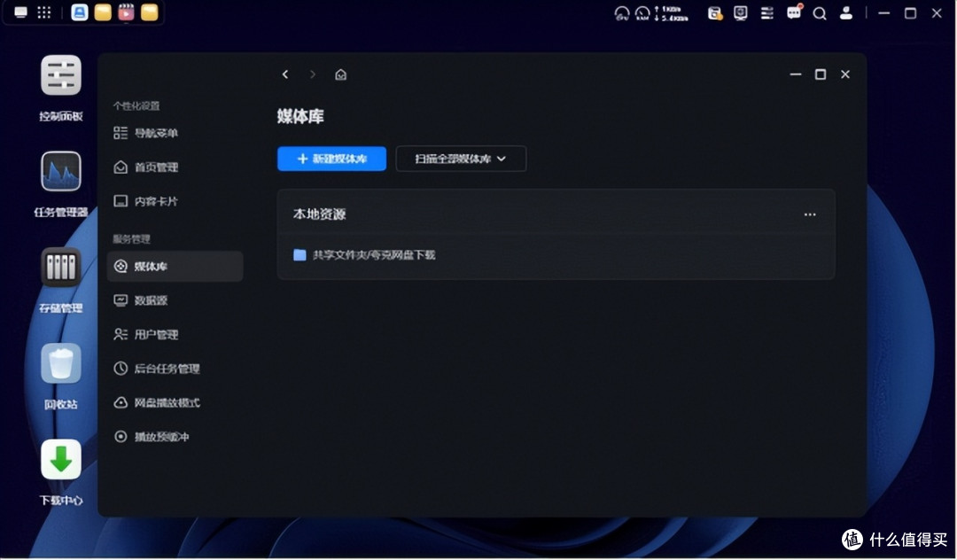Open message notifications with red badge
The height and width of the screenshot is (560, 957).
click(x=794, y=12)
